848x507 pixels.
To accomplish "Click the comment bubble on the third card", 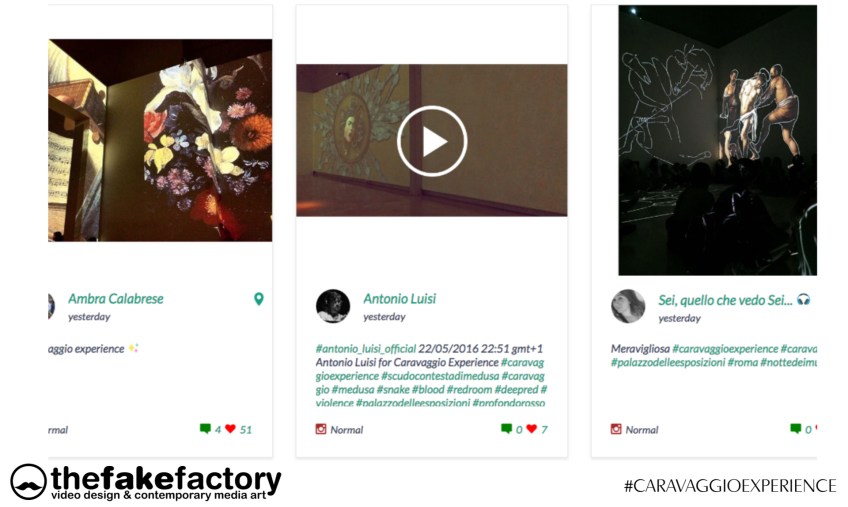I will click(796, 429).
